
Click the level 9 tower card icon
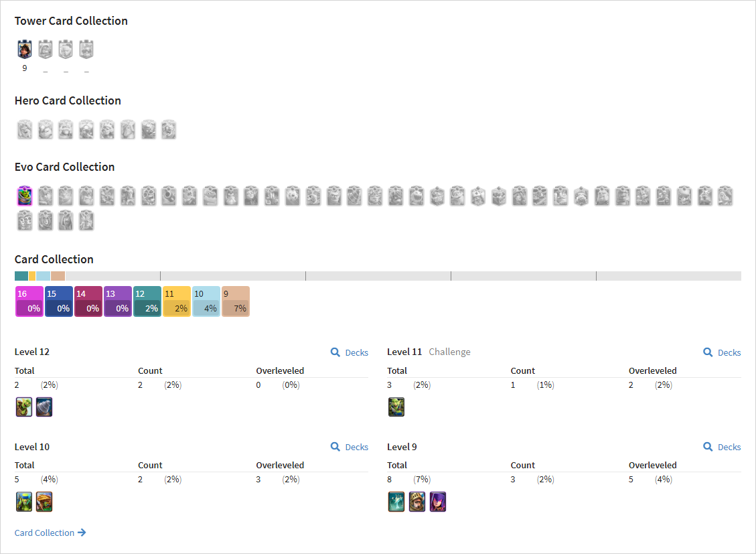[x=25, y=49]
